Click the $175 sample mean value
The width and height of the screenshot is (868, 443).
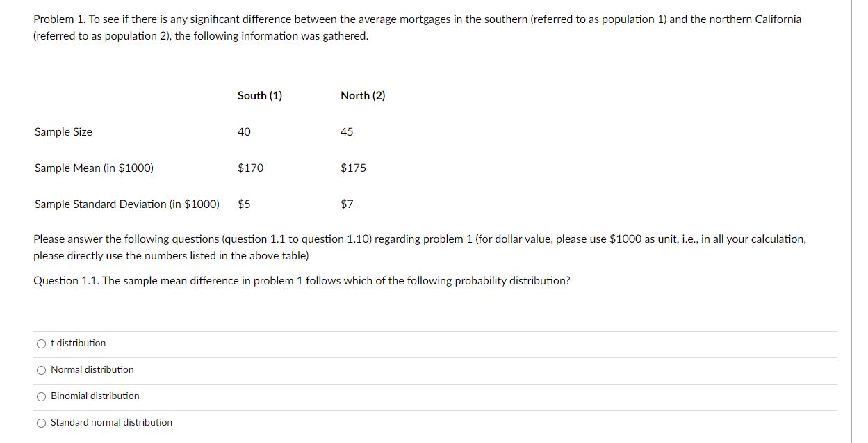(x=354, y=168)
